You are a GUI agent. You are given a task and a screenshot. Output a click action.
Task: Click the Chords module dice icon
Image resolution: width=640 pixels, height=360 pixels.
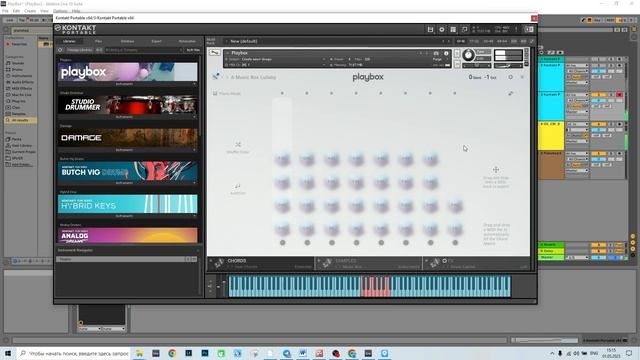pyautogui.click(x=219, y=263)
